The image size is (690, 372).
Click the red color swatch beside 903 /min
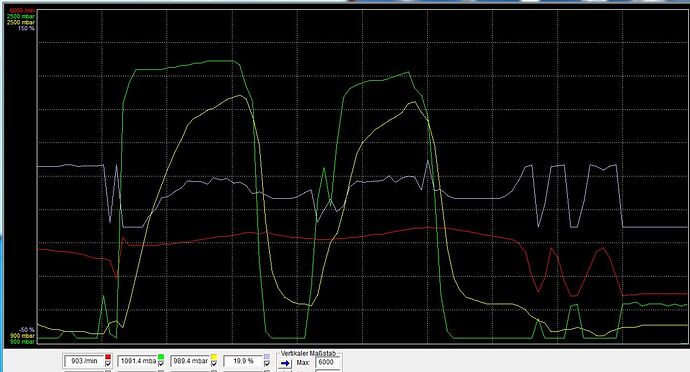tap(108, 357)
